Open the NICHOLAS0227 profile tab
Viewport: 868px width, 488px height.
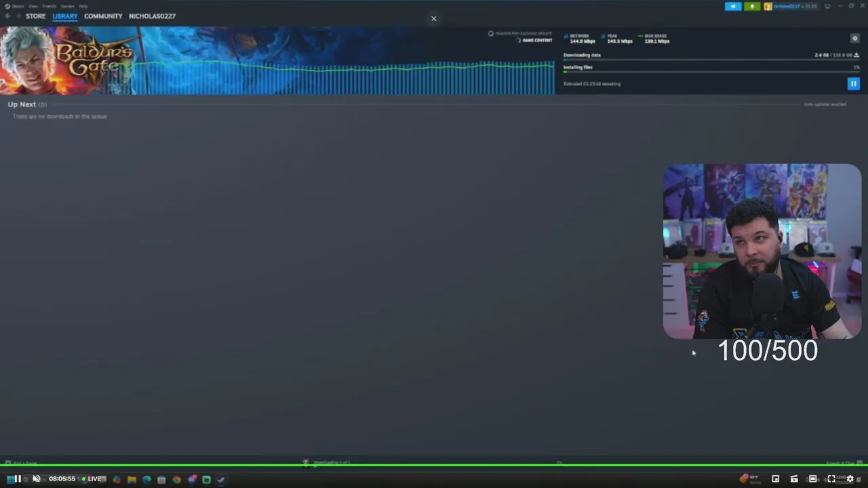click(x=152, y=16)
